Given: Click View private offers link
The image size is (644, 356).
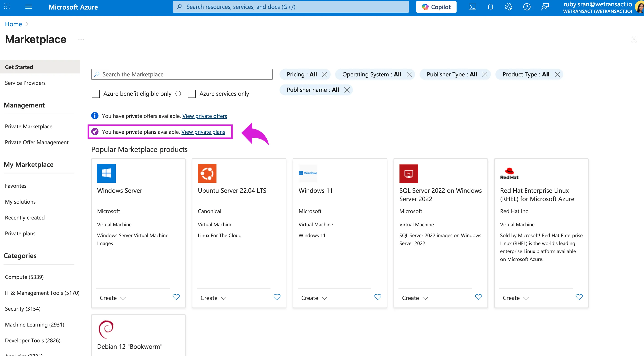Looking at the screenshot, I should pos(204,116).
